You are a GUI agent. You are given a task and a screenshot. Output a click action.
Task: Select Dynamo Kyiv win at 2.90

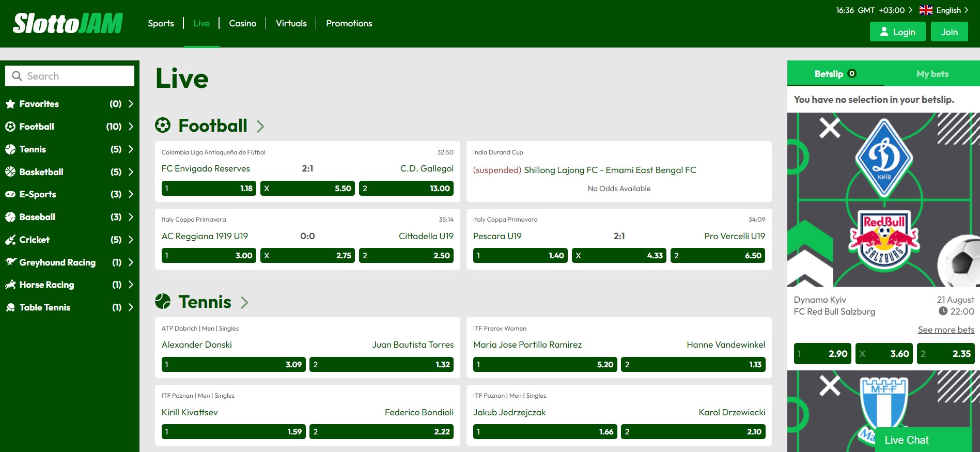[822, 354]
